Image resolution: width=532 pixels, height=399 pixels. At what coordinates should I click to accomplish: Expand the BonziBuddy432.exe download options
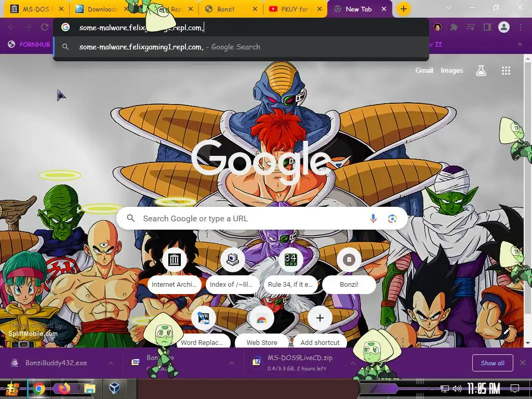click(111, 363)
